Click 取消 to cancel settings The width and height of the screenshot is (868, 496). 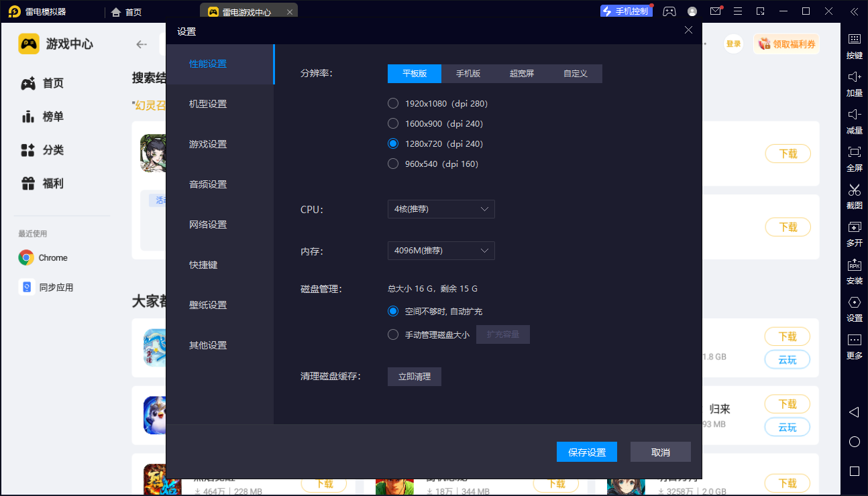tap(661, 452)
